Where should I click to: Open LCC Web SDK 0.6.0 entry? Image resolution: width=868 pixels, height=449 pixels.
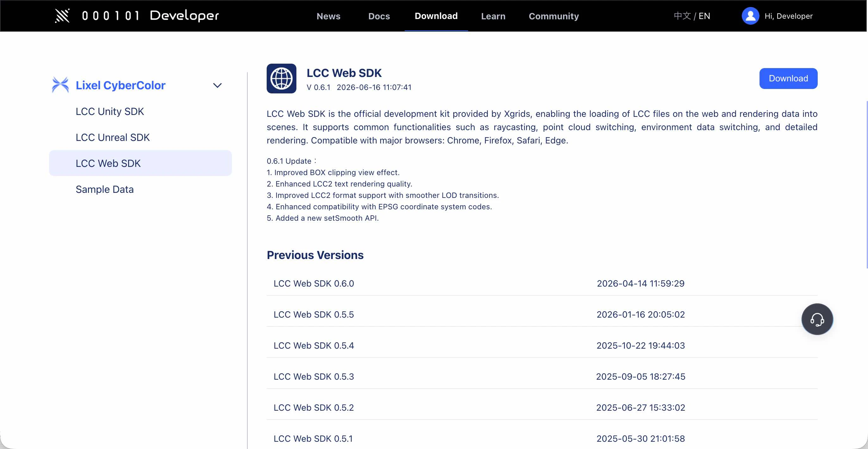pos(313,283)
